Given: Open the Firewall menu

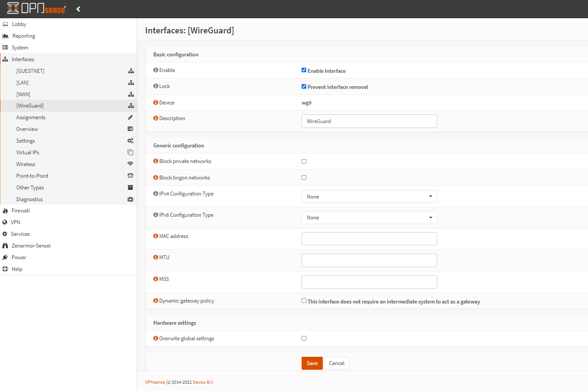Looking at the screenshot, I should (20, 210).
